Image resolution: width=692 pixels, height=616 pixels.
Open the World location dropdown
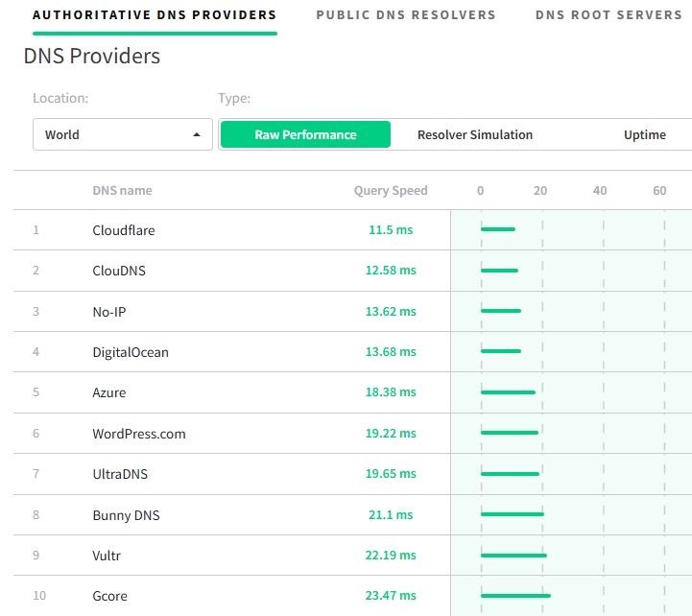point(123,134)
